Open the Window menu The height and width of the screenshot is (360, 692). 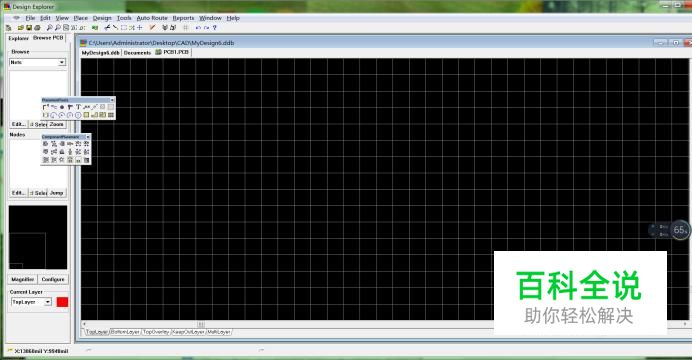click(210, 18)
